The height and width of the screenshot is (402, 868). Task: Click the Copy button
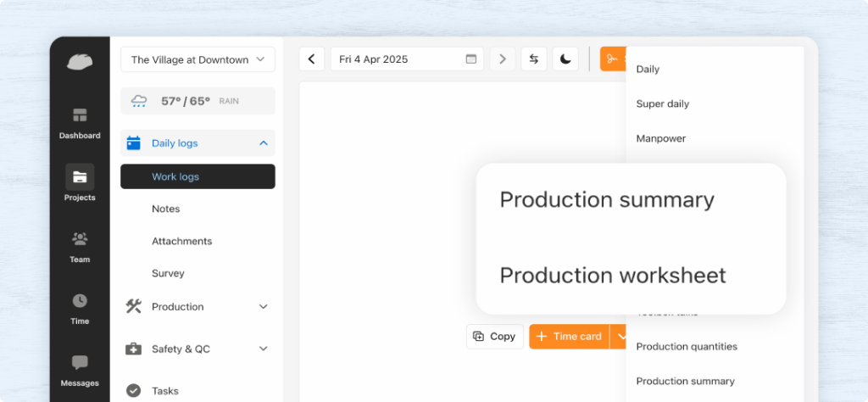(x=495, y=337)
